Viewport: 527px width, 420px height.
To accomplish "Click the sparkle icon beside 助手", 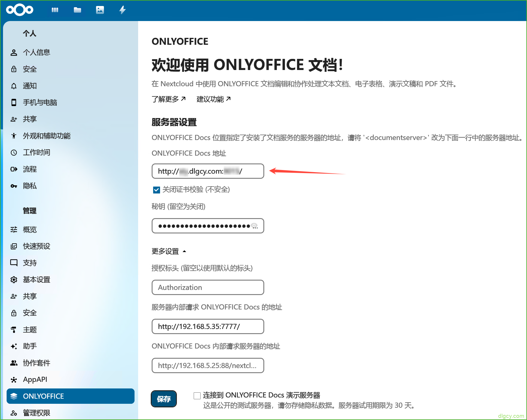I will [14, 346].
